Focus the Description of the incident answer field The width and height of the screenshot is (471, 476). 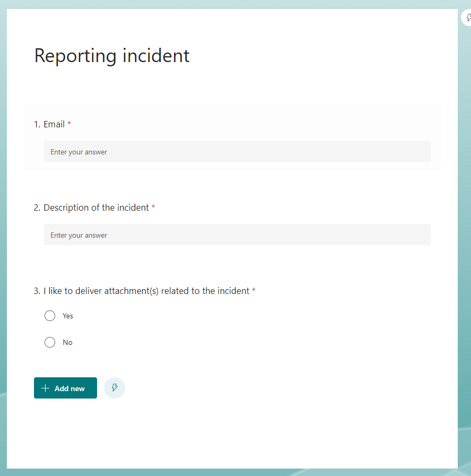(237, 235)
